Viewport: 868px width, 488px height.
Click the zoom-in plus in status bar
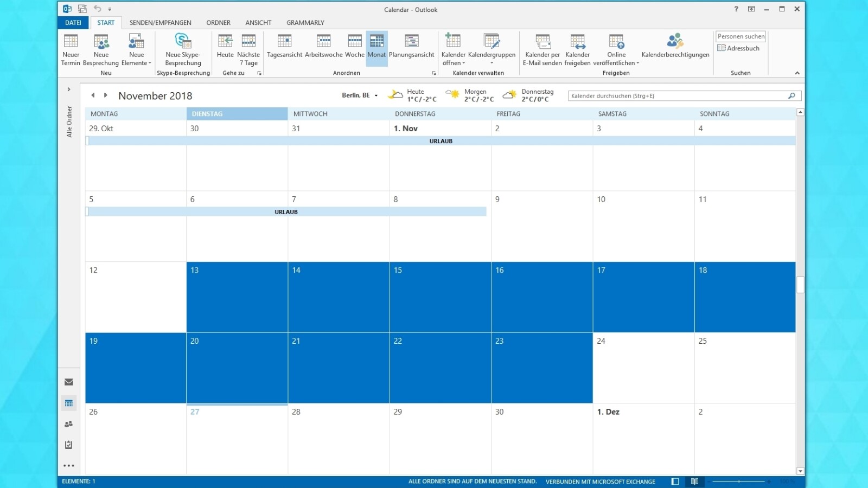(x=769, y=481)
